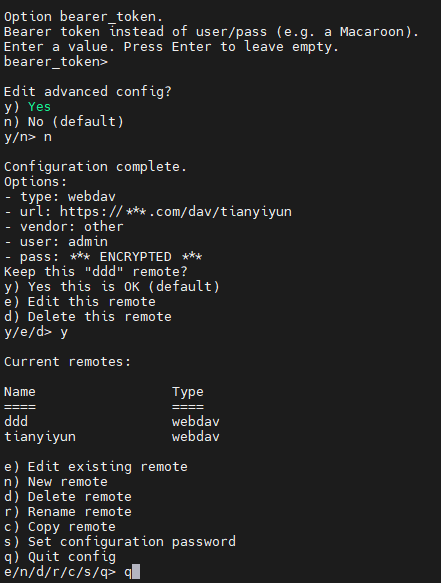Viewport: 441px width, 583px height.
Task: Click the 'Set configuration password' line
Action: point(120,542)
